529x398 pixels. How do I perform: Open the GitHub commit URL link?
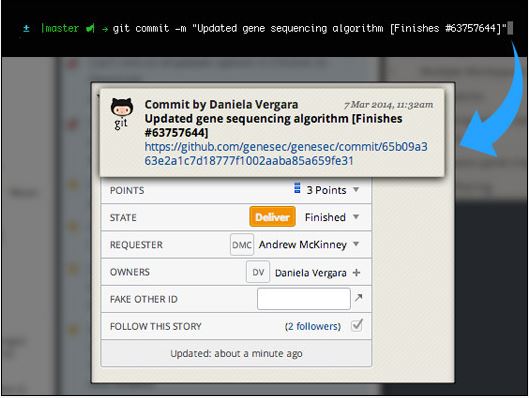286,153
